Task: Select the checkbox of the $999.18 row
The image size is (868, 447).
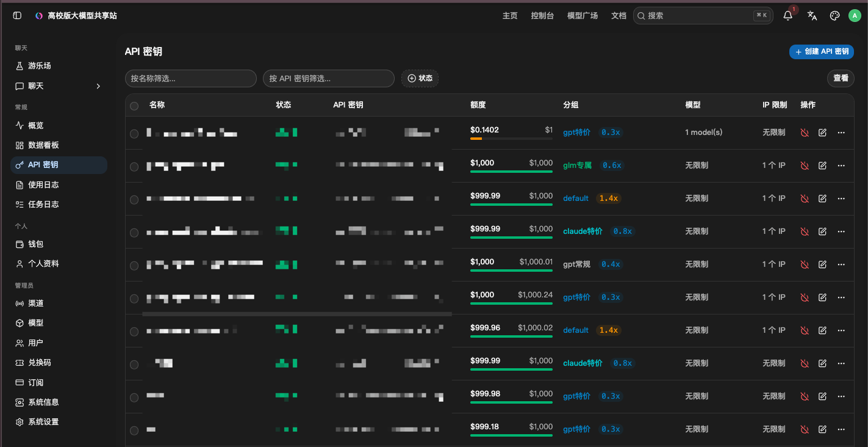Action: tap(134, 431)
